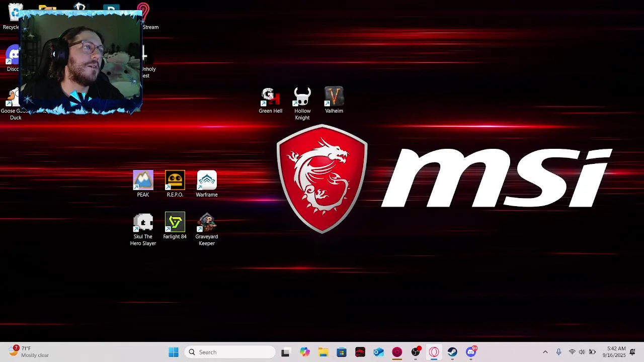Open the clock showing 5:42 AM
This screenshot has height=362, width=644.
pos(614,352)
